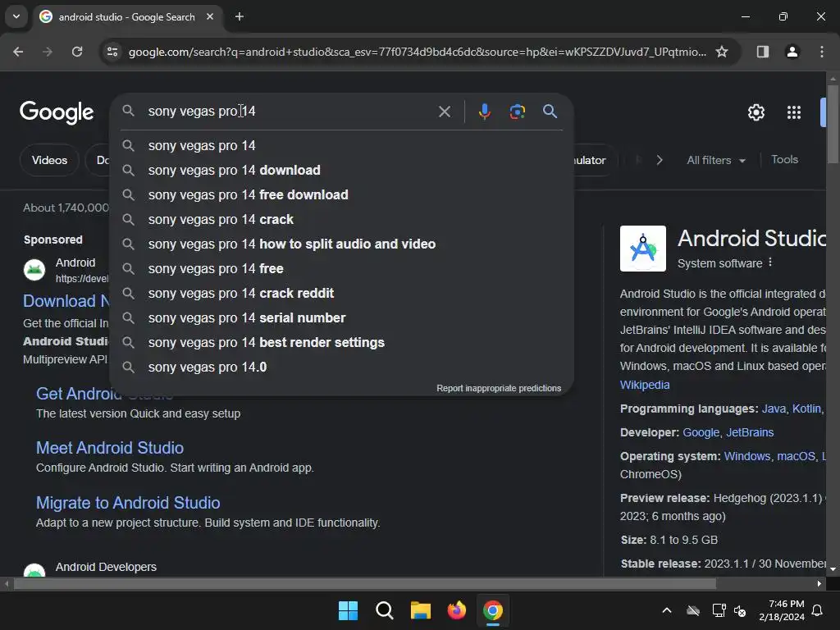Show hidden system tray icons
840x630 pixels.
pyautogui.click(x=666, y=610)
